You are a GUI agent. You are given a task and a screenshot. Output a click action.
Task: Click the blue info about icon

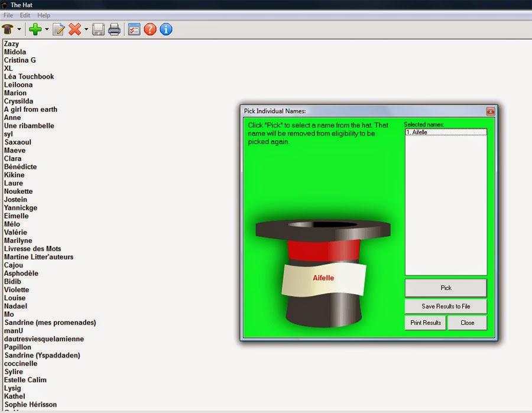166,29
